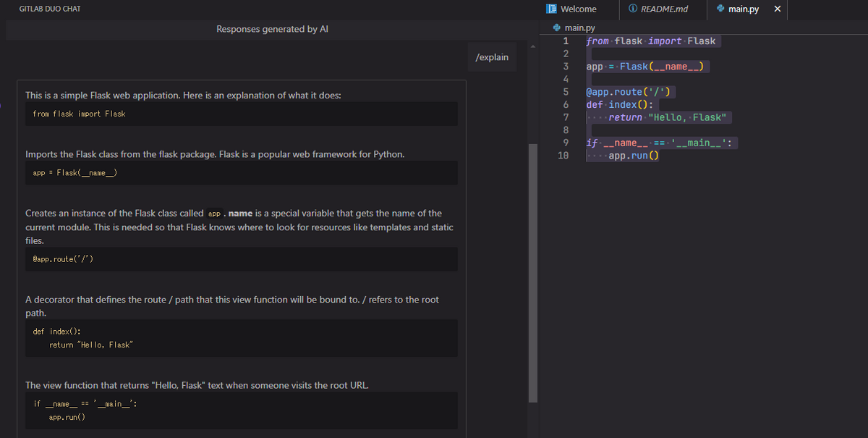
Task: Click the 'app.run()' chat code snippet
Action: [241, 410]
